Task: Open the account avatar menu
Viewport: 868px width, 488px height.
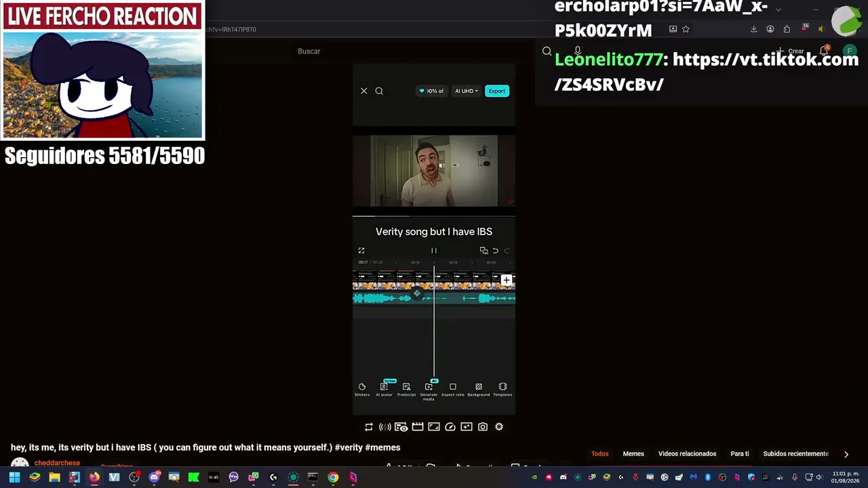Action: pos(850,52)
